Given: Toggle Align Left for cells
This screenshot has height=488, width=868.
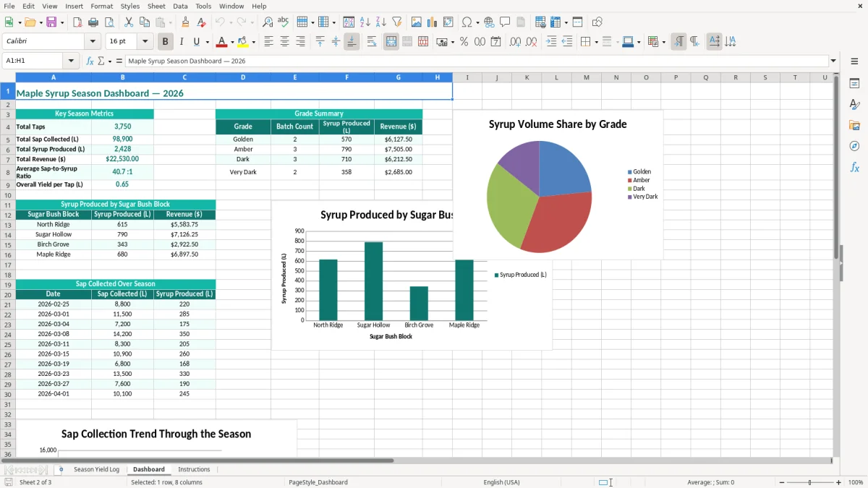Looking at the screenshot, I should pyautogui.click(x=269, y=42).
